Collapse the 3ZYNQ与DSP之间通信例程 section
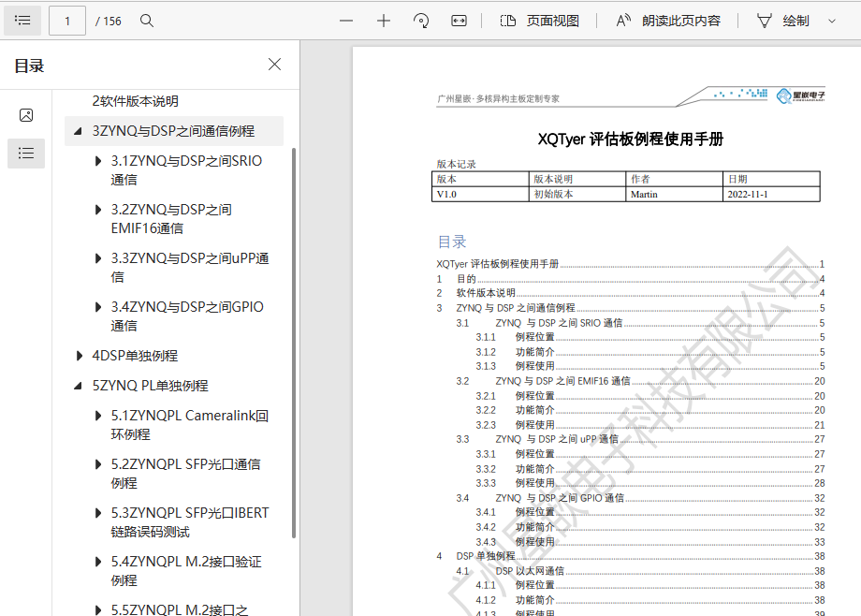Viewport: 861px width, 616px height. coord(78,131)
